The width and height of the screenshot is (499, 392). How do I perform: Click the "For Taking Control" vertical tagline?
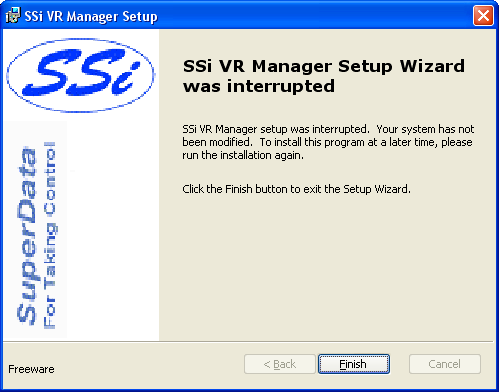pyautogui.click(x=50, y=235)
